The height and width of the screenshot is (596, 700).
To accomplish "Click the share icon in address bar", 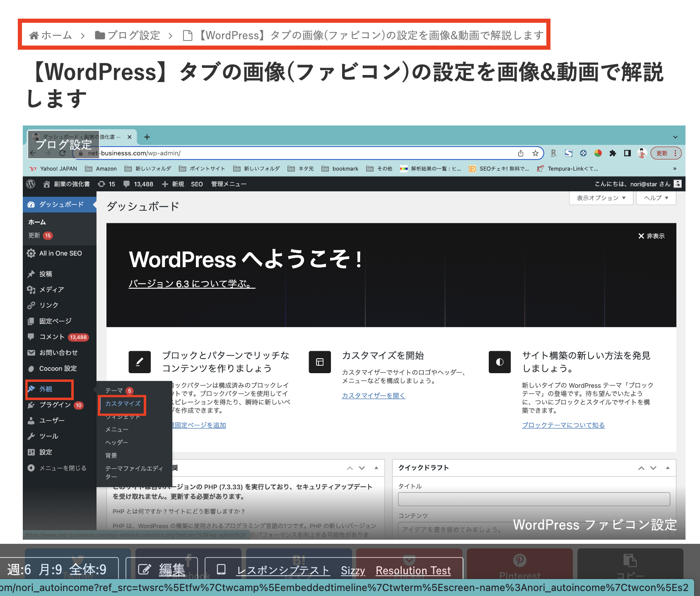I will point(521,153).
